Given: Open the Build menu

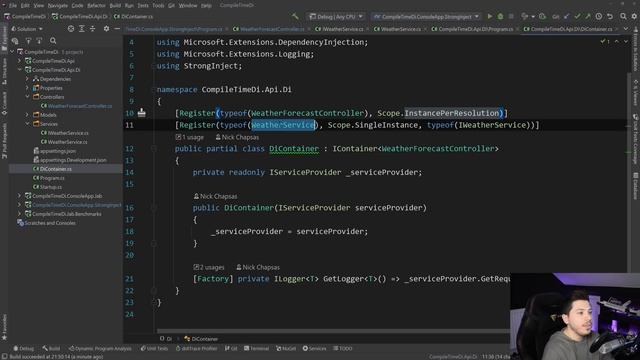Looking at the screenshot, I should coord(115,5).
